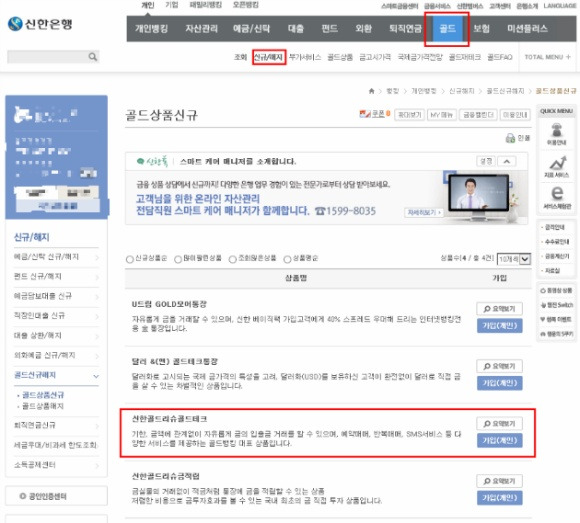Click the 자세히보기 banner button
This screenshot has width=580, height=523.
point(424,212)
